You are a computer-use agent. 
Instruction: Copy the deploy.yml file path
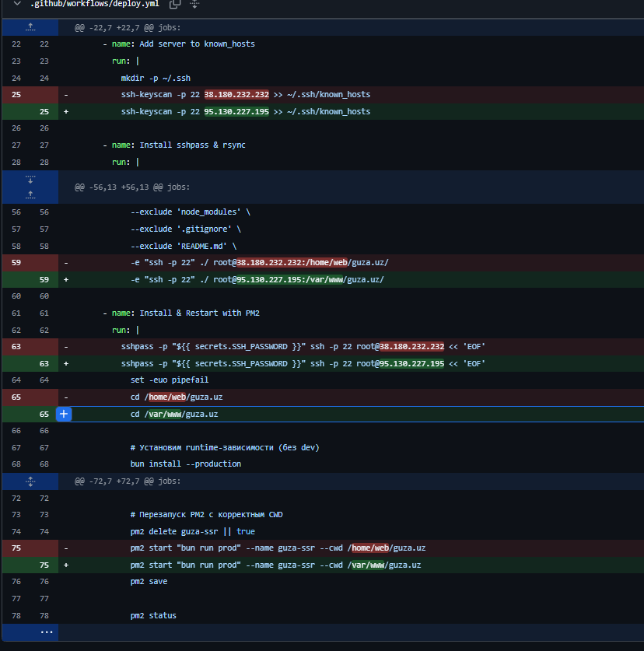pos(175,4)
